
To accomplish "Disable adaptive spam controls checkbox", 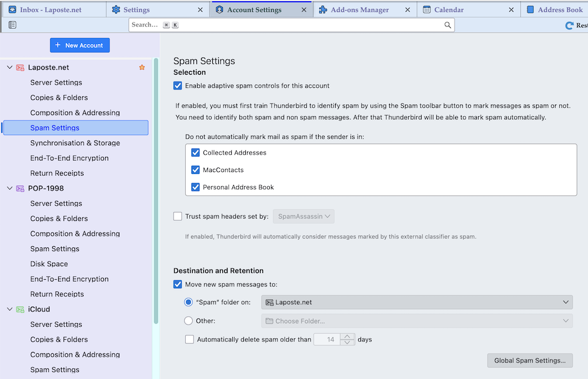I will pos(178,86).
